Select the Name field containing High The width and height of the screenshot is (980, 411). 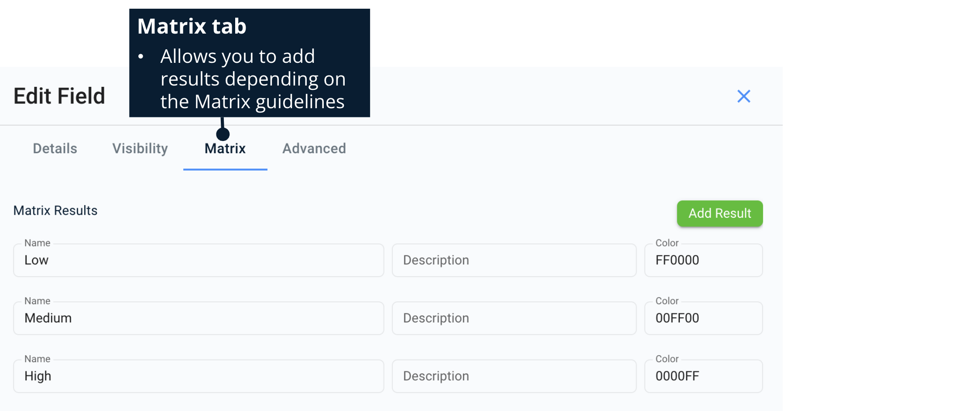199,376
